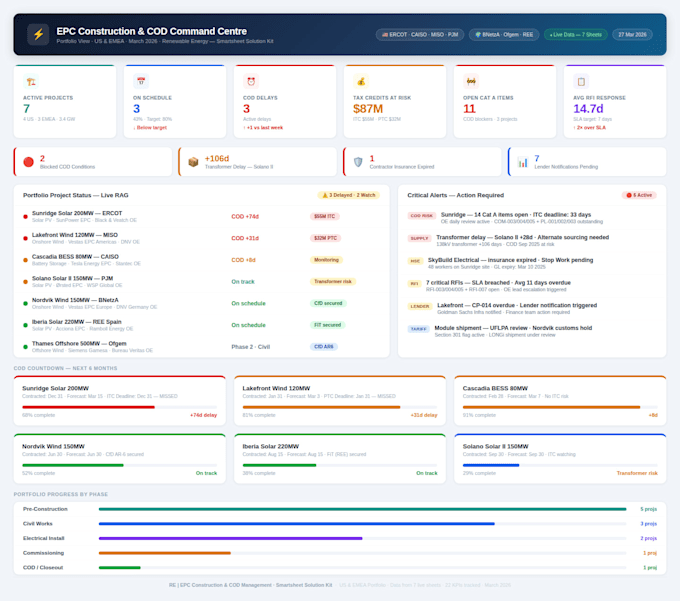Screen dimensions: 680x601
Task: Click the Transformer risk tag for Solano Solar II
Action: tap(333, 281)
